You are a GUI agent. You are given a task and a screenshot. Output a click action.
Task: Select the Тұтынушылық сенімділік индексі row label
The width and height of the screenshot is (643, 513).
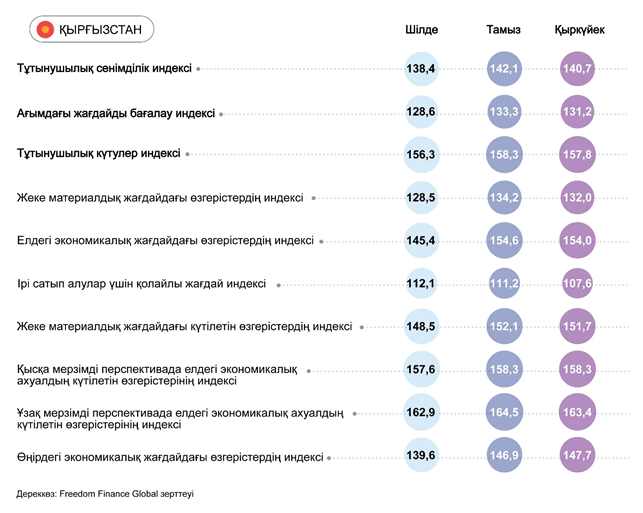(x=104, y=69)
